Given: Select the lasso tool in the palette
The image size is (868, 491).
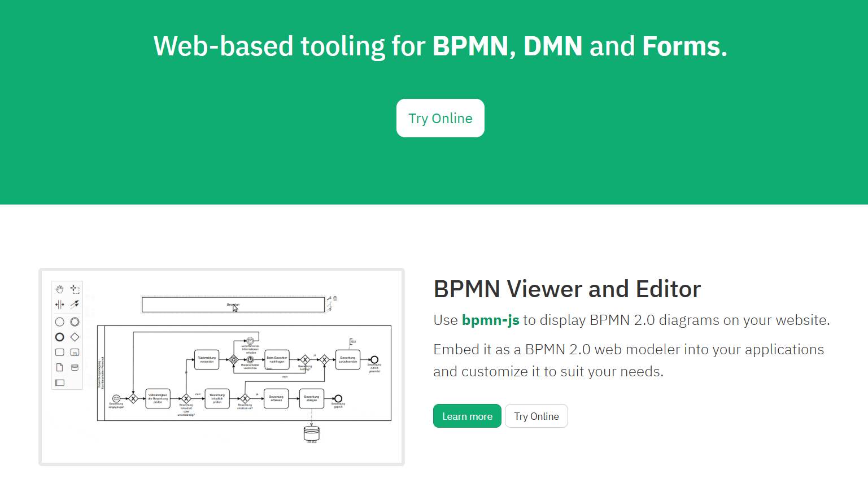Looking at the screenshot, I should coord(75,289).
